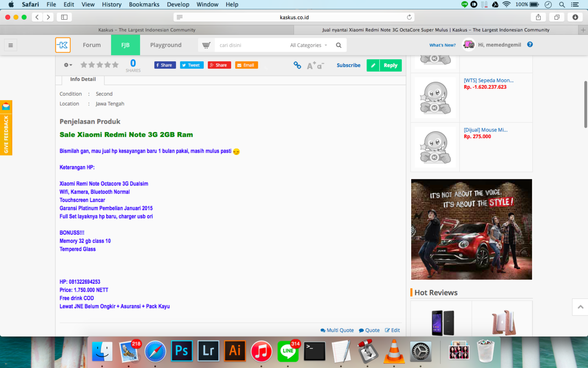Open VLC from the Dock
Viewport: 588px width, 368px height.
[394, 351]
